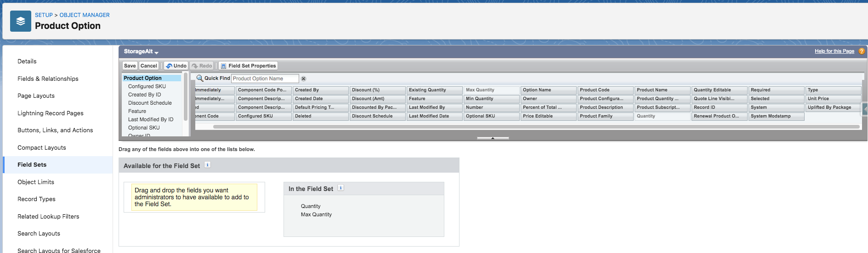868x253 pixels.
Task: Expand the StorageAlt dropdown arrow
Action: click(x=156, y=52)
